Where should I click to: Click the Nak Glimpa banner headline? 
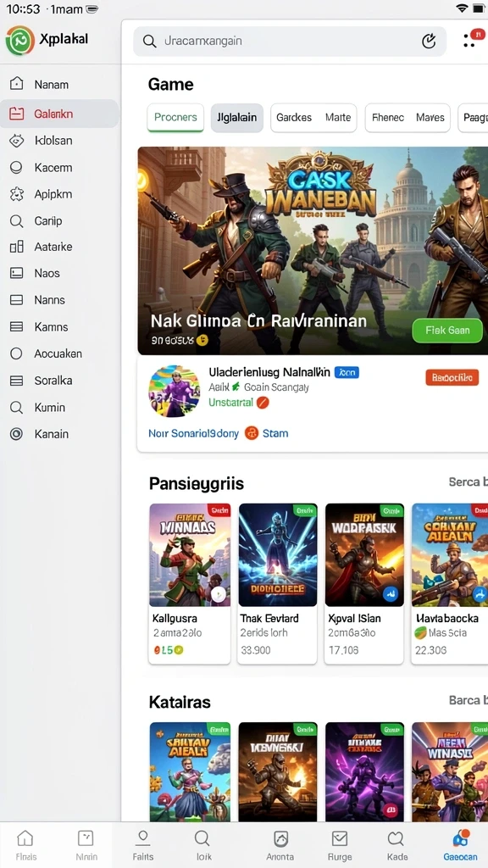pyautogui.click(x=258, y=321)
